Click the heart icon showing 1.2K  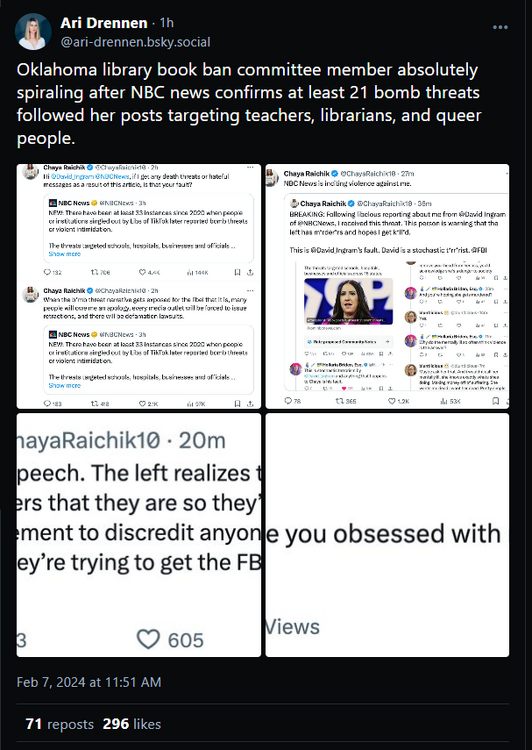[391, 401]
